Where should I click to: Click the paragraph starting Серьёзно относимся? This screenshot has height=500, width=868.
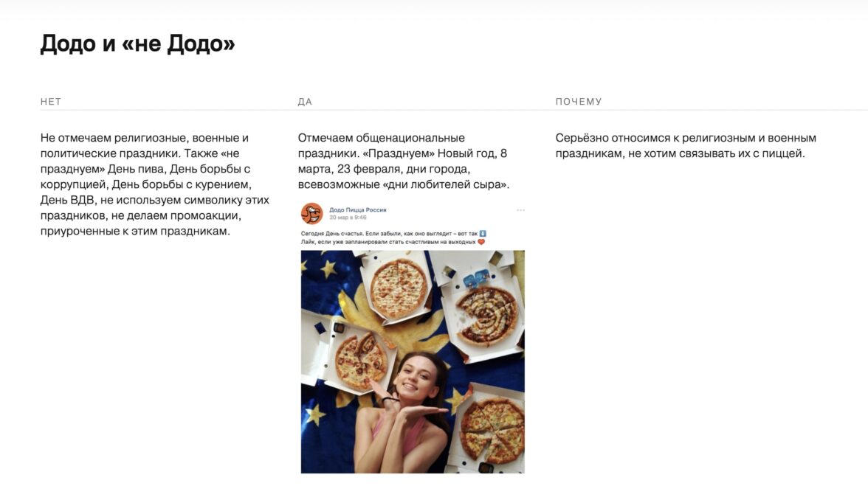pos(686,145)
